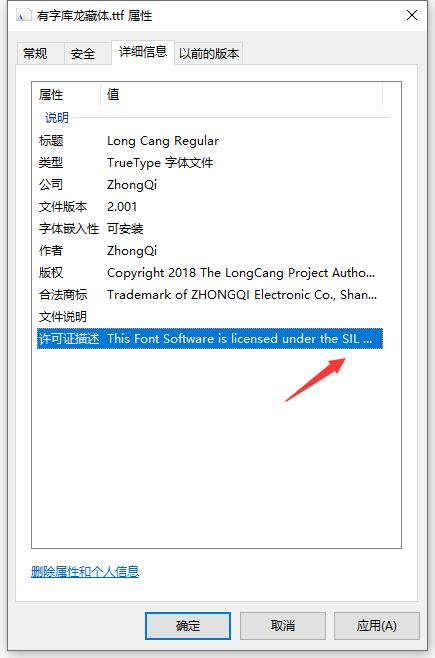The image size is (435, 658).
Task: Select the 字体嵌入性 row
Action: pos(210,229)
